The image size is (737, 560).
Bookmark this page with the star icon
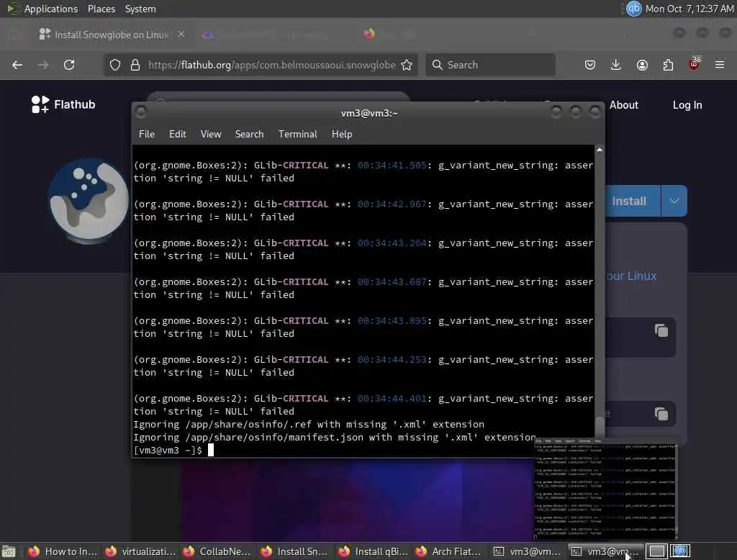tap(407, 65)
